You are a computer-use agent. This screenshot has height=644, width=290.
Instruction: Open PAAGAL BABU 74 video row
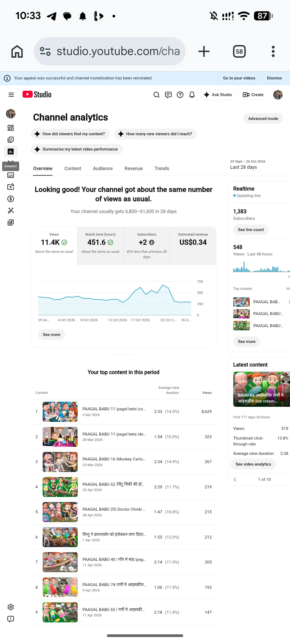(x=124, y=587)
